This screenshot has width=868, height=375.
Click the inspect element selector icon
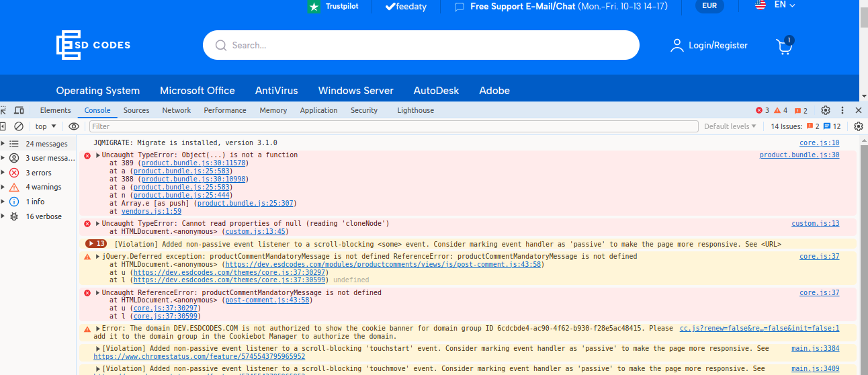click(3, 110)
